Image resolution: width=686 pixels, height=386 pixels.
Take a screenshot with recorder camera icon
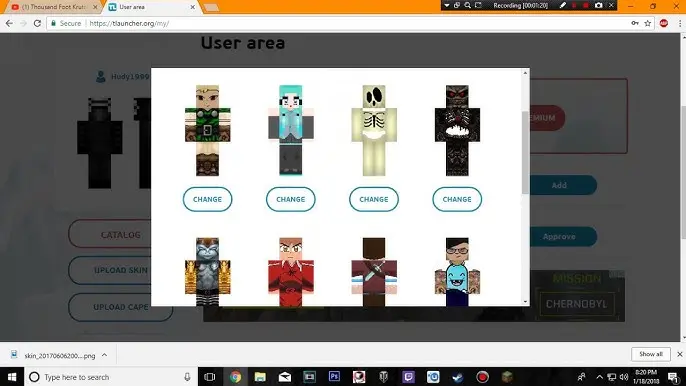[598, 5]
